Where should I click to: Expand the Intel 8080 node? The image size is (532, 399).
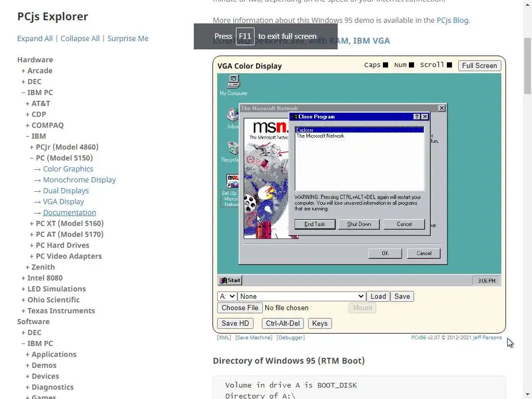[x=42, y=278]
